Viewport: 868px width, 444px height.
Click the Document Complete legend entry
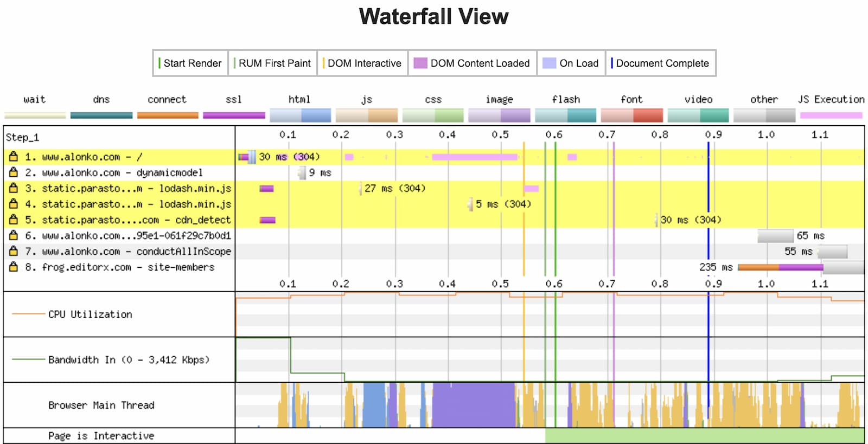[x=660, y=63]
